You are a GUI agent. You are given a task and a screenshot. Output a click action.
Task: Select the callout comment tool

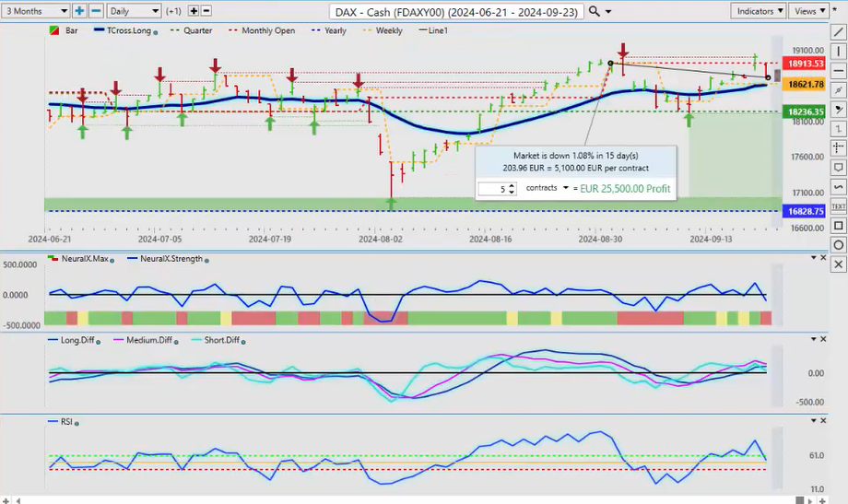[838, 167]
